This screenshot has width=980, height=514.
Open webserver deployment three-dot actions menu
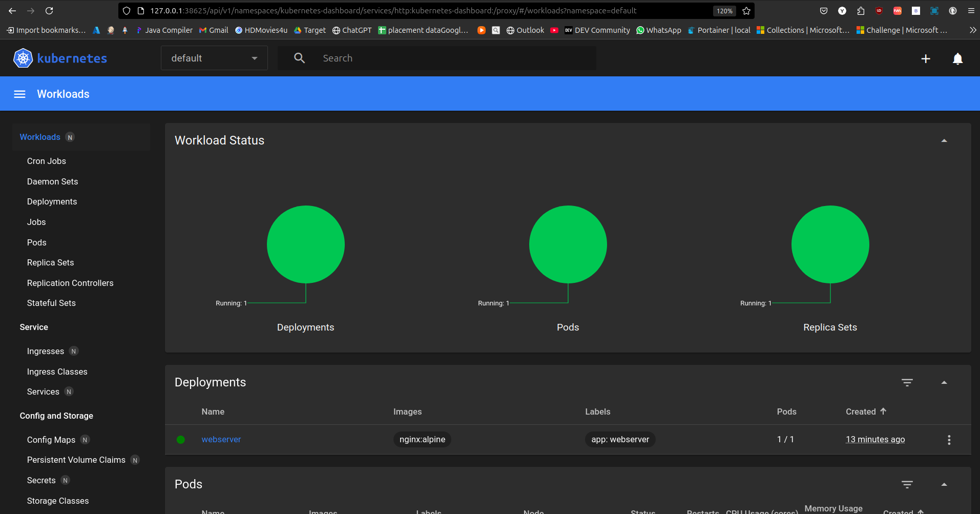(949, 440)
